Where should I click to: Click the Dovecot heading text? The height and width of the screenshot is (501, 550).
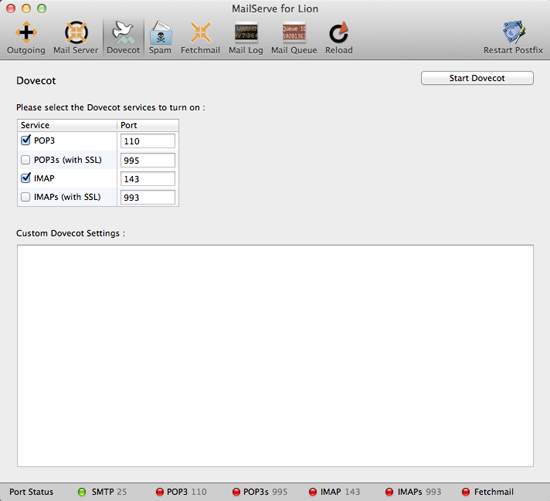pyautogui.click(x=36, y=81)
